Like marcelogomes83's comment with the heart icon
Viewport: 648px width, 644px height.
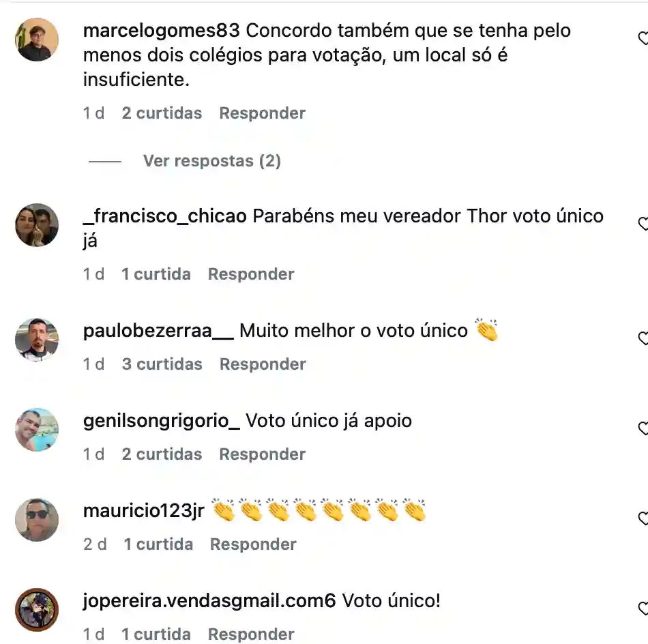pyautogui.click(x=643, y=38)
